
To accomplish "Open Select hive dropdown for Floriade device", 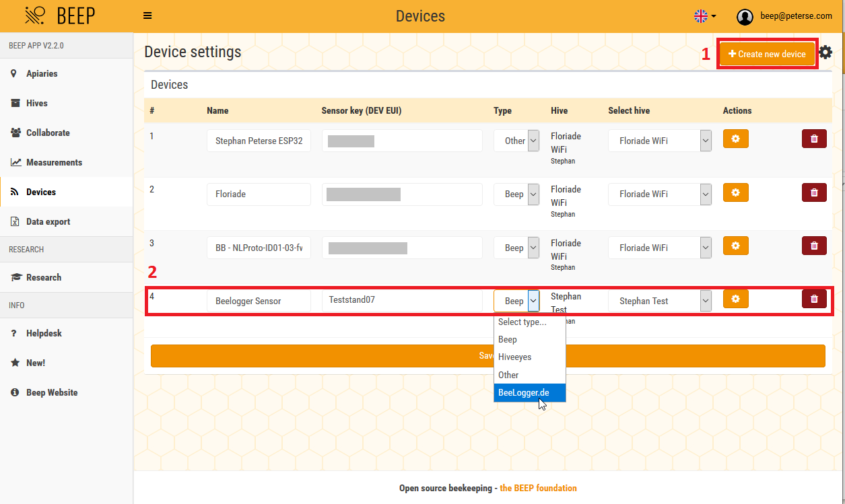I will [x=660, y=194].
